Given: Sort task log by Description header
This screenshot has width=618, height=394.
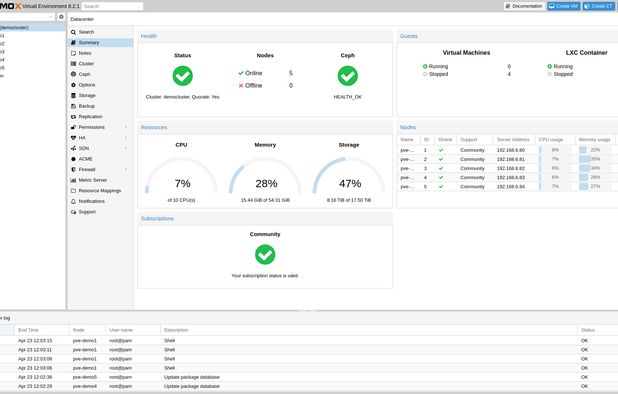Looking at the screenshot, I should (x=369, y=330).
